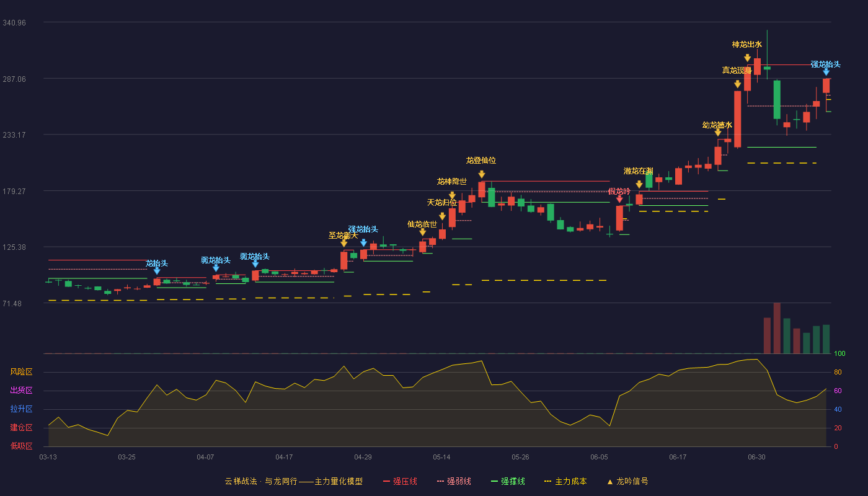Toggle the 强压线 legend entry
This screenshot has width=868, height=496.
pyautogui.click(x=400, y=481)
